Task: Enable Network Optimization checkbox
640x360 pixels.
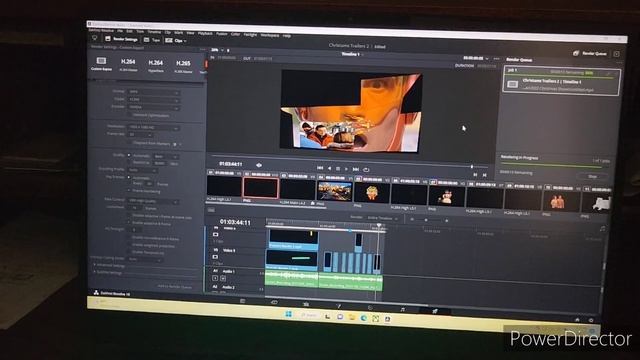Action: click(130, 115)
